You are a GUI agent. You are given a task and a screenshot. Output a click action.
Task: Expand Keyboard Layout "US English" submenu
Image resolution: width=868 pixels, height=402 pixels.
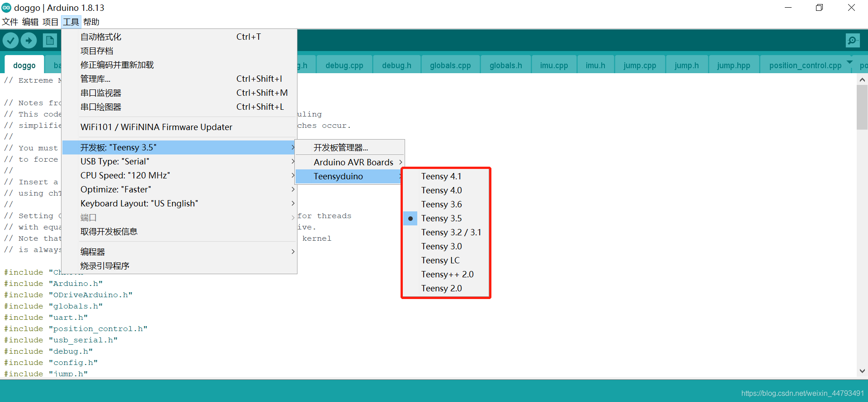click(179, 203)
